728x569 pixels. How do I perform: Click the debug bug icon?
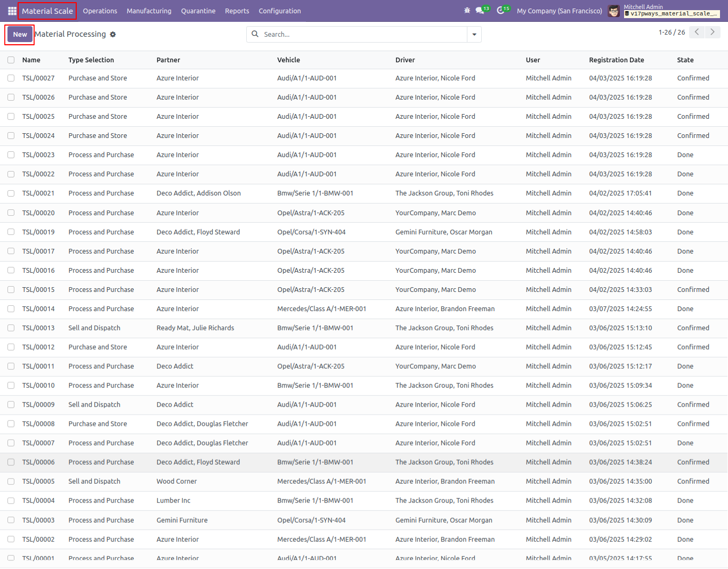pyautogui.click(x=467, y=11)
